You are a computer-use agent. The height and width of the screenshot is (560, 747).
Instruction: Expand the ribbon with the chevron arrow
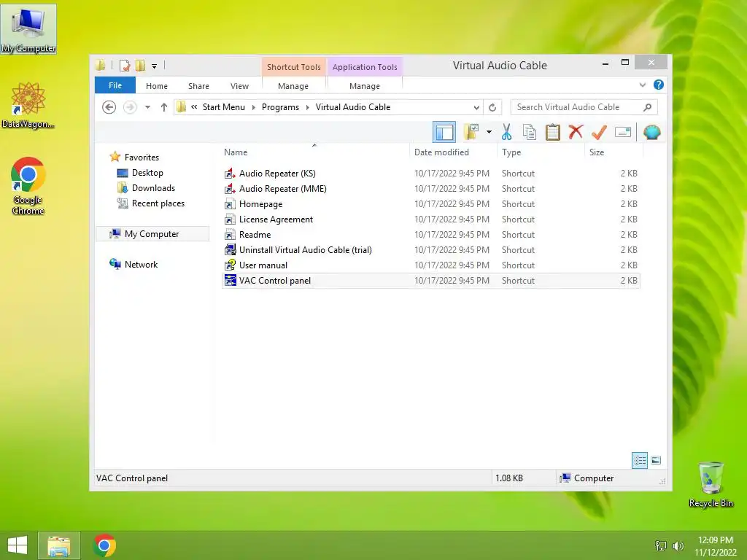click(642, 85)
